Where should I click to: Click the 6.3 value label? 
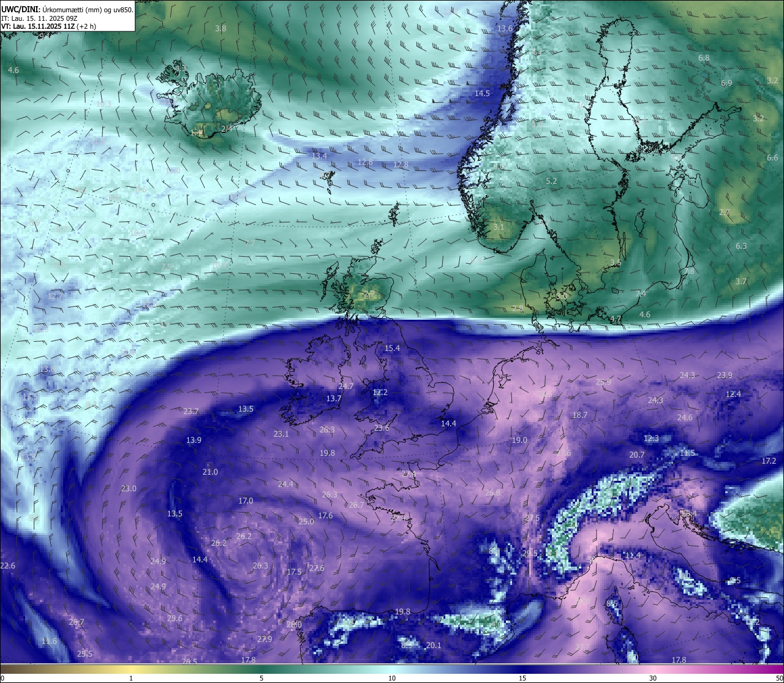[741, 246]
